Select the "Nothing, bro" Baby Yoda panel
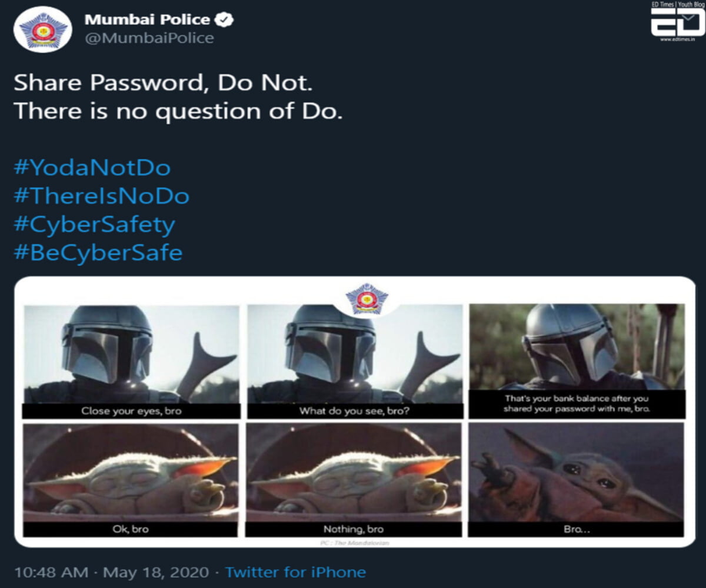This screenshot has width=706, height=588. (x=354, y=479)
